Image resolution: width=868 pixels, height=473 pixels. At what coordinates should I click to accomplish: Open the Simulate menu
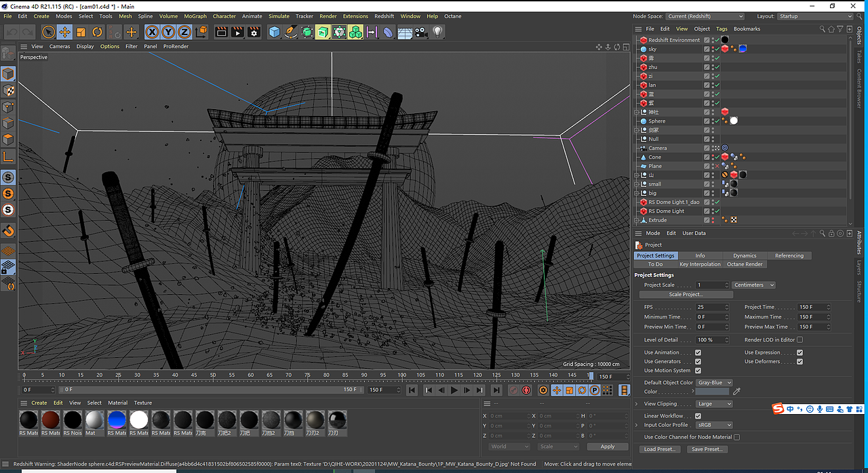(x=279, y=16)
